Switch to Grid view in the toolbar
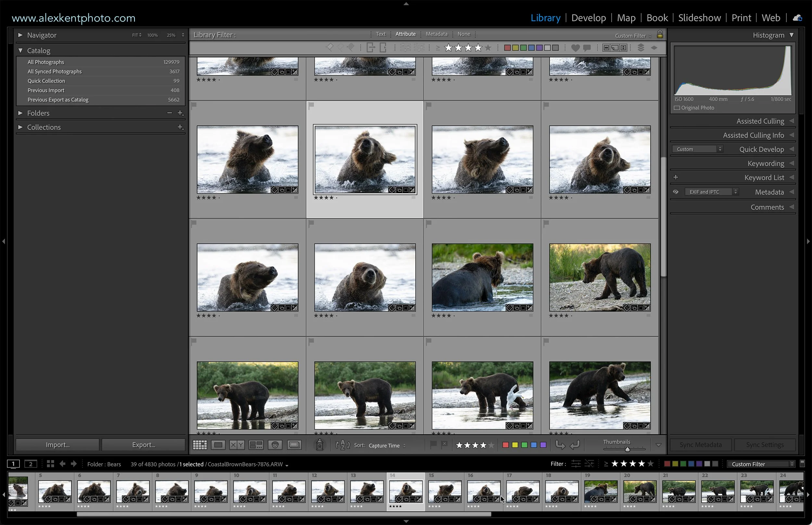 pyautogui.click(x=200, y=445)
